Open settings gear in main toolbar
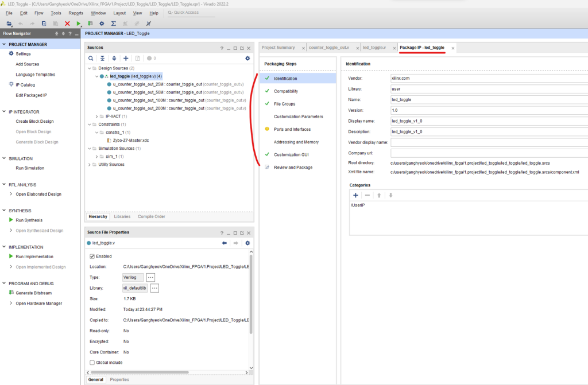The image size is (588, 385). (x=102, y=24)
